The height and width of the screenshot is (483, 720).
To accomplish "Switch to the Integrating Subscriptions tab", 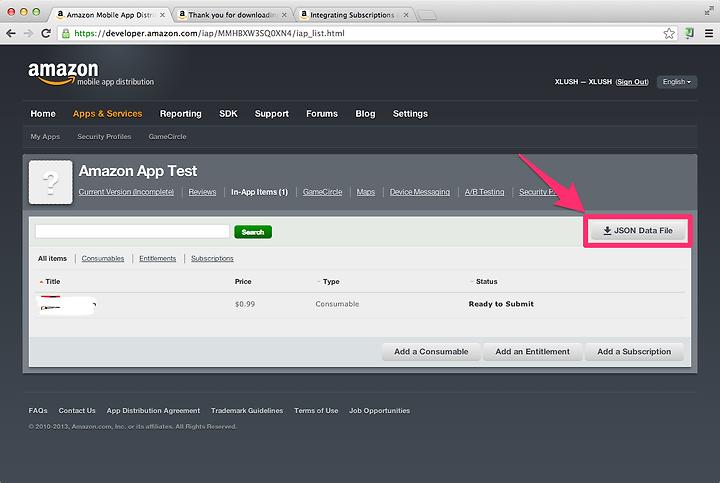I will coord(354,15).
